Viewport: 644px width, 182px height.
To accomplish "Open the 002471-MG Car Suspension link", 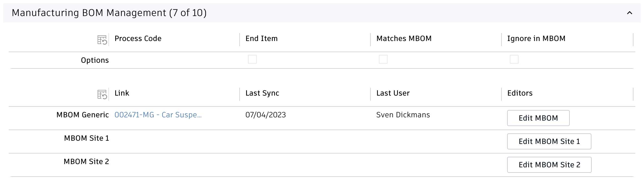I will [158, 115].
